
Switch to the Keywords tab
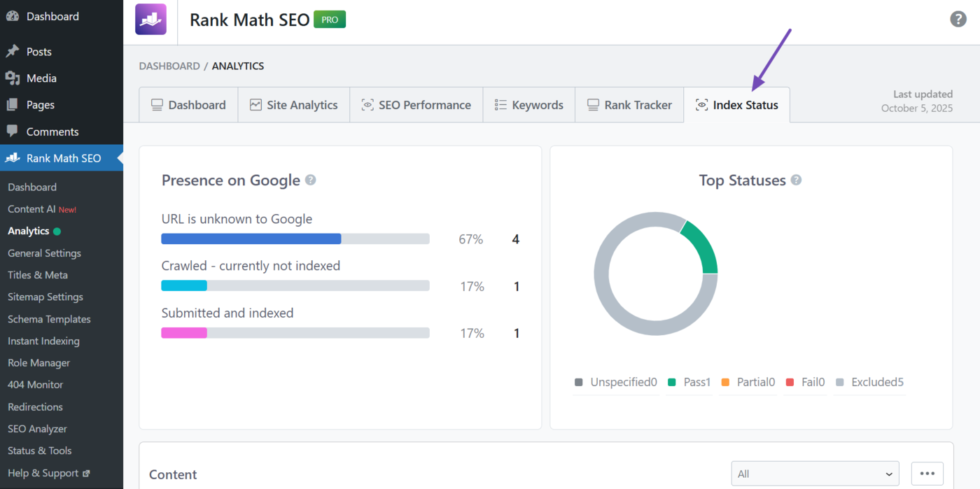pyautogui.click(x=529, y=104)
